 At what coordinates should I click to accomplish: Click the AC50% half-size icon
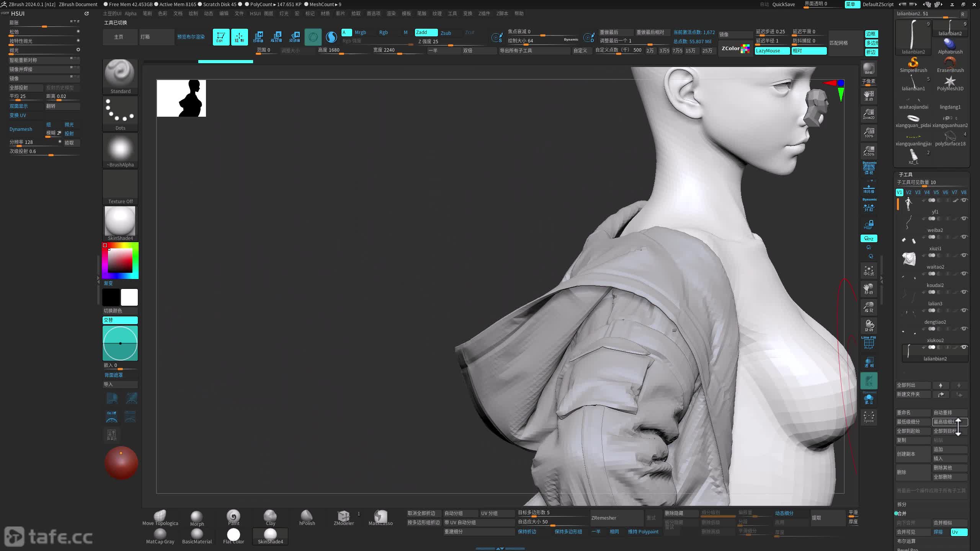pyautogui.click(x=869, y=151)
